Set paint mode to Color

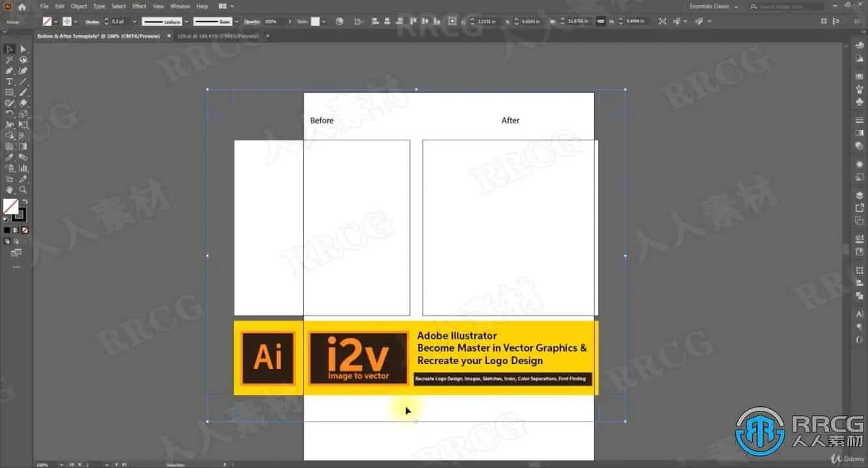7,230
